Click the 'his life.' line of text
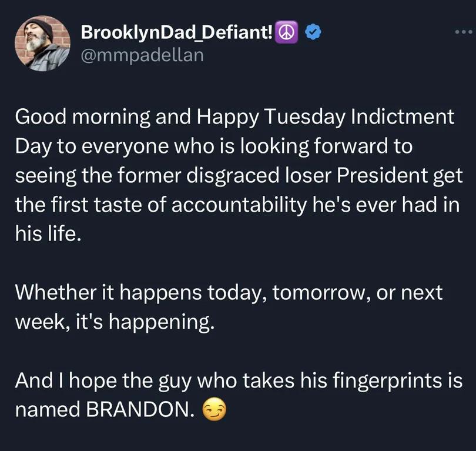 48,234
